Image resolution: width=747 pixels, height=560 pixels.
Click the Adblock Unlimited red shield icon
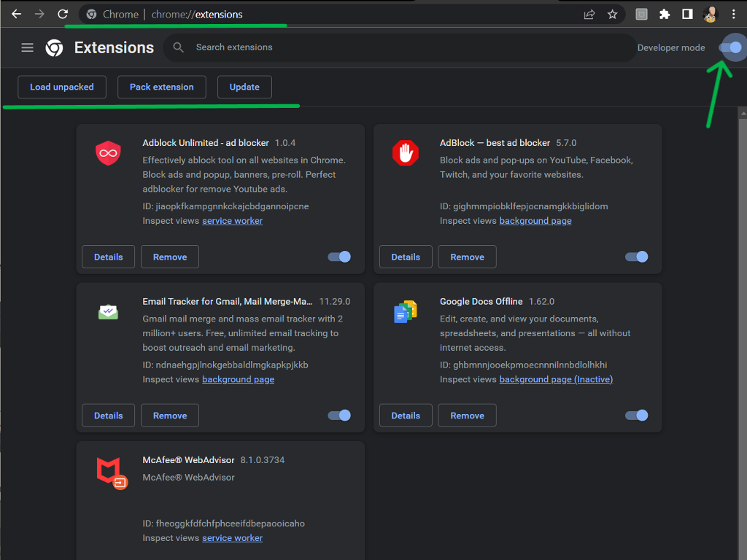click(x=108, y=153)
